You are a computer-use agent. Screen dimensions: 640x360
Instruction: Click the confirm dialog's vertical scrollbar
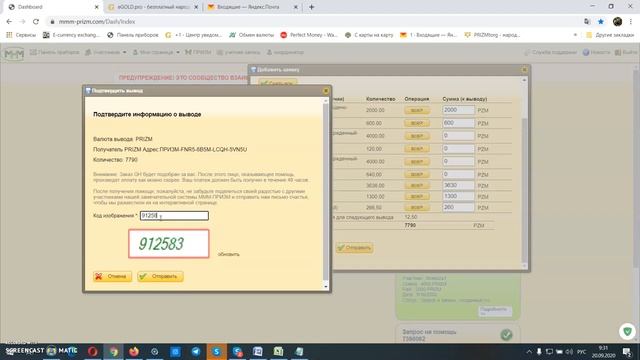coord(326,193)
